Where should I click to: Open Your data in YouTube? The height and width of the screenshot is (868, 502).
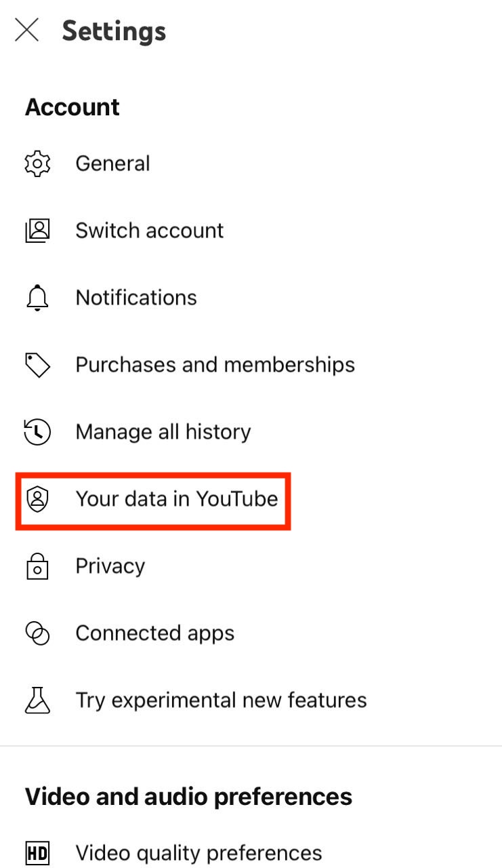[x=177, y=499]
